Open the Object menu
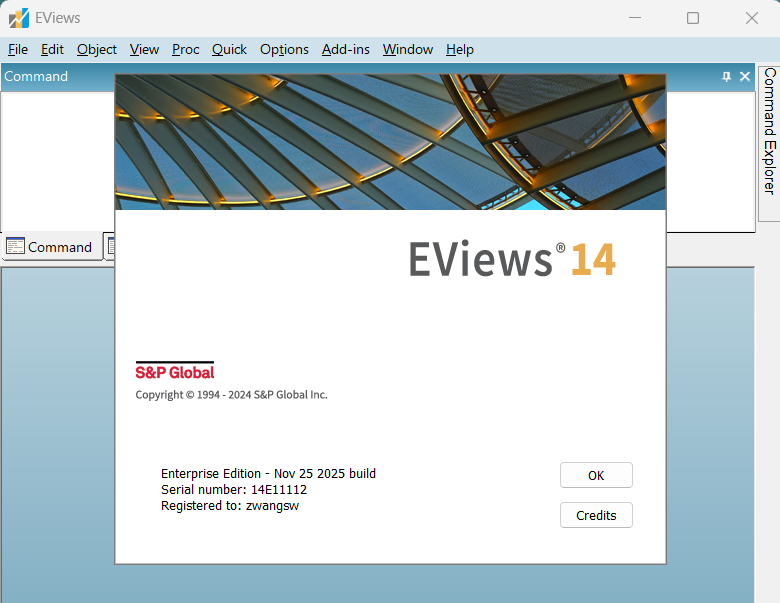This screenshot has width=780, height=603. 97,49
